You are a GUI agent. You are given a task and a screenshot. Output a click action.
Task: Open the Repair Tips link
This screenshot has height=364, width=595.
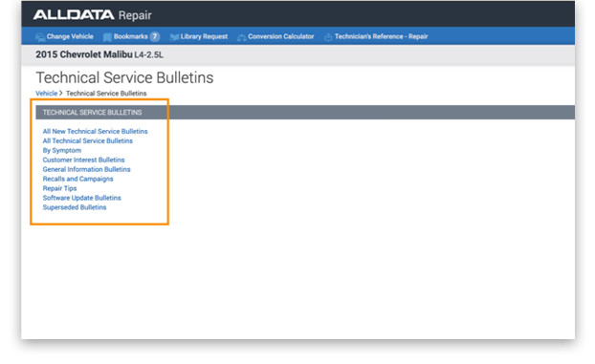[59, 188]
